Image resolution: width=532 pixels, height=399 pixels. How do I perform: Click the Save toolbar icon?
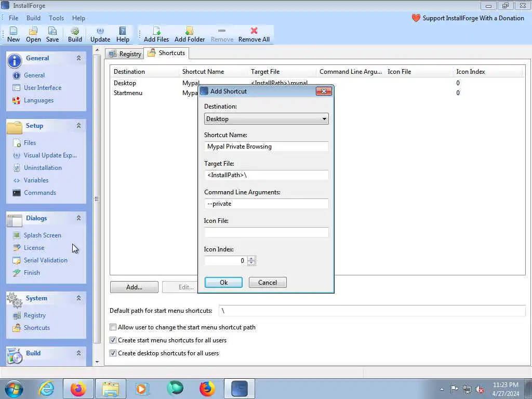pos(52,35)
